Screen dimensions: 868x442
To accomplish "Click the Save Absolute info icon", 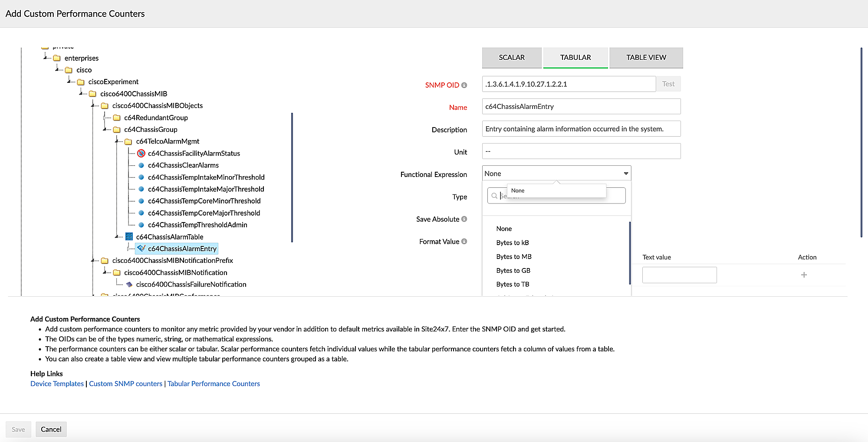I will [x=464, y=219].
